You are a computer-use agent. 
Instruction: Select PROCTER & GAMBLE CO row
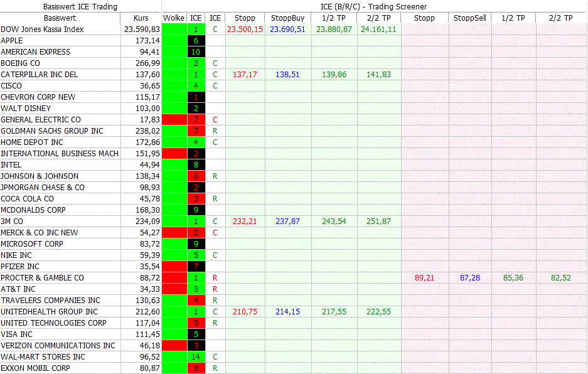(x=42, y=277)
